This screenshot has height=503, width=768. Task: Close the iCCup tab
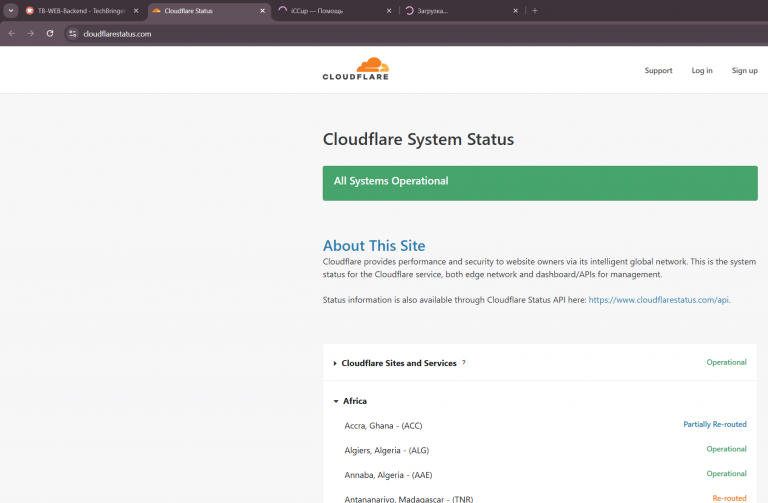coord(389,11)
